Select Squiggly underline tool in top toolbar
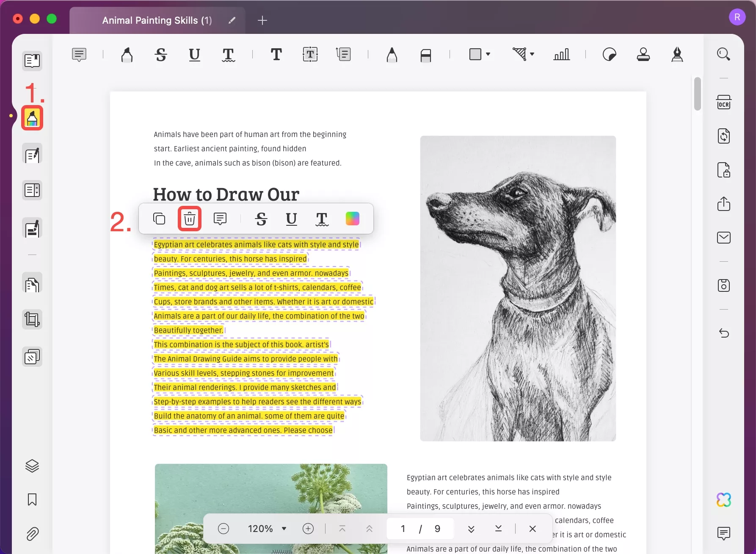 228,55
